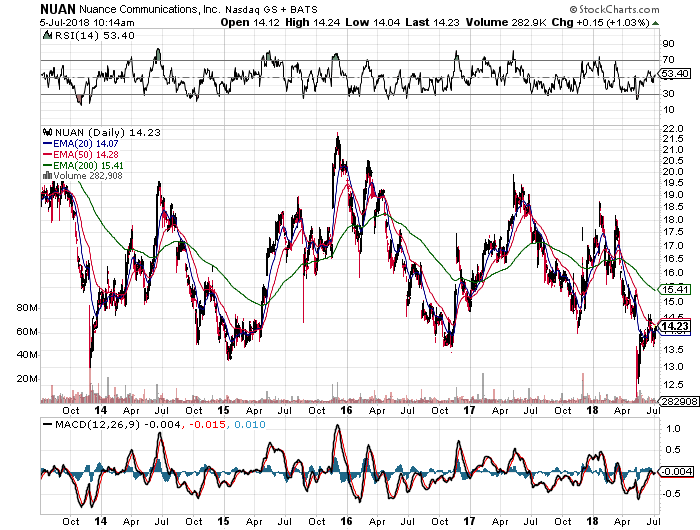Image resolution: width=700 pixels, height=530 pixels.
Task: Click the 22.0 price axis label
Action: [673, 129]
